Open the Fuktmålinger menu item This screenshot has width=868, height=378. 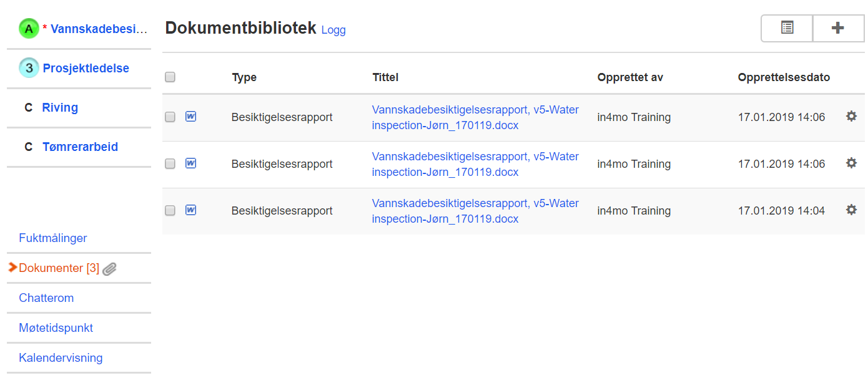[53, 238]
